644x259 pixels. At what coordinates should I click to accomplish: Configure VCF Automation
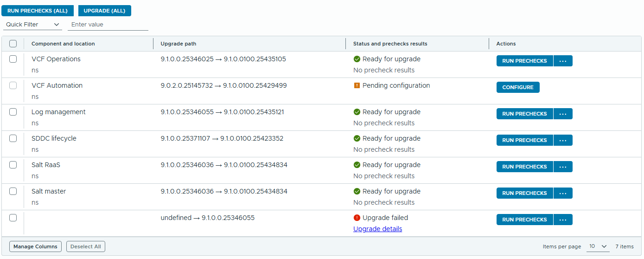point(518,87)
